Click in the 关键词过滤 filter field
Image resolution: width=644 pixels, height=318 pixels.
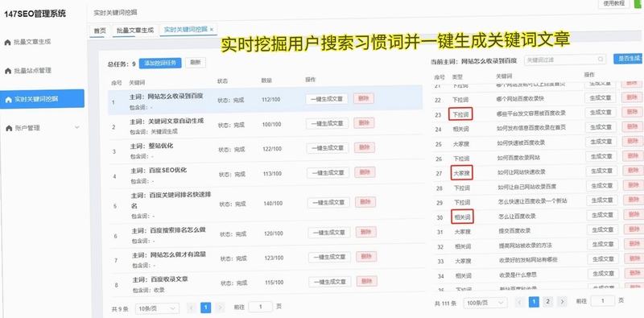pyautogui.click(x=565, y=60)
